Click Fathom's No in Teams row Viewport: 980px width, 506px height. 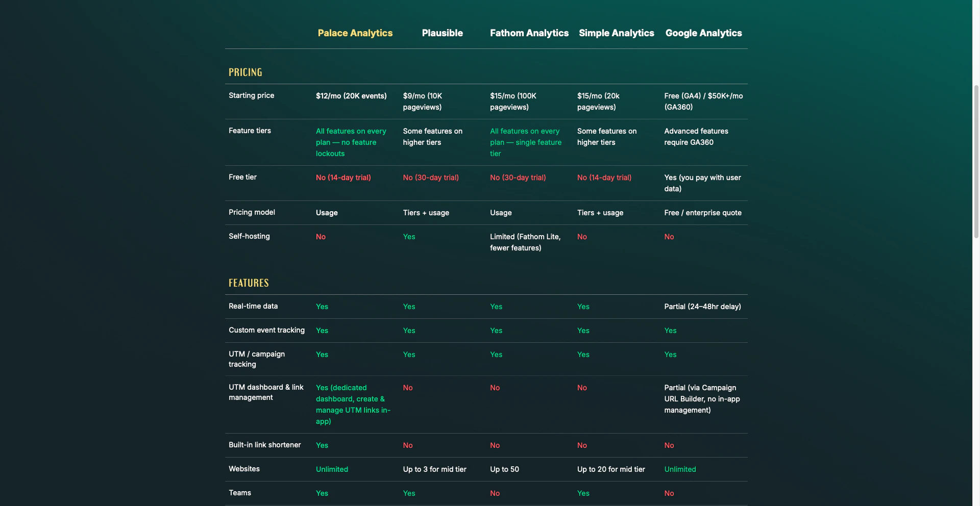[x=495, y=493]
